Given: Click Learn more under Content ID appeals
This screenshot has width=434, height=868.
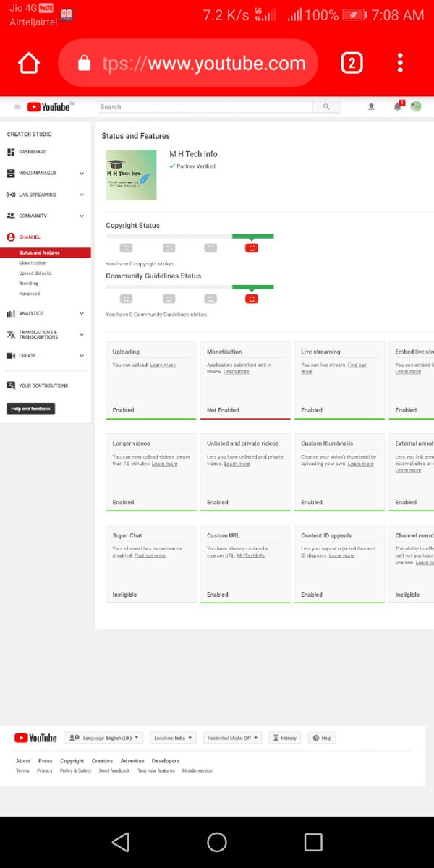Looking at the screenshot, I should pyautogui.click(x=341, y=556).
